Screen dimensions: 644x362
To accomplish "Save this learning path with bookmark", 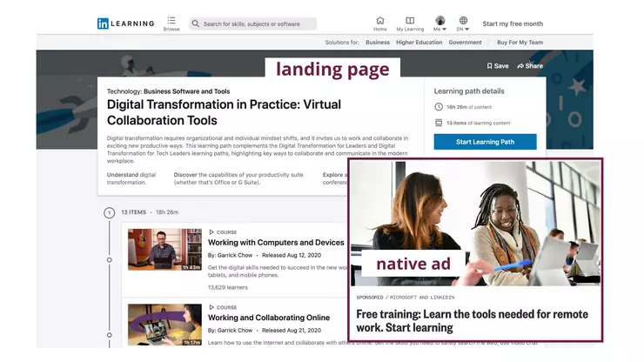I will point(498,66).
